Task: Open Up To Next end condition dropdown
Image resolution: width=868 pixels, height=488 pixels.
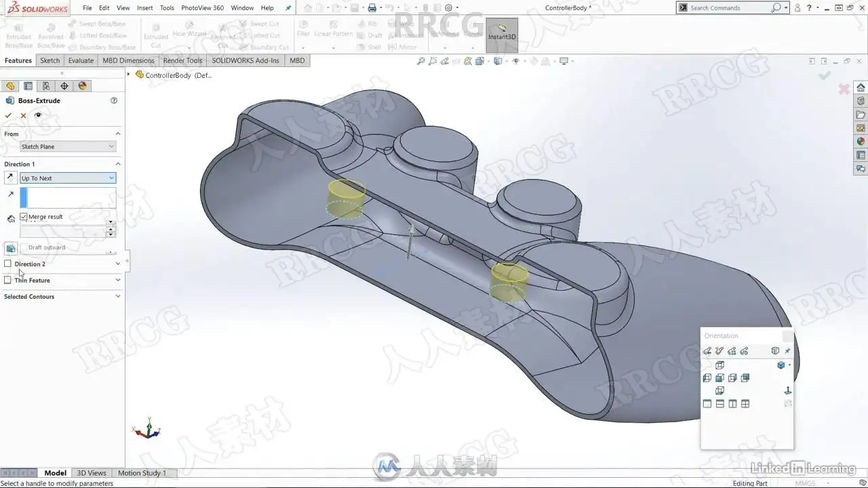Action: click(68, 178)
